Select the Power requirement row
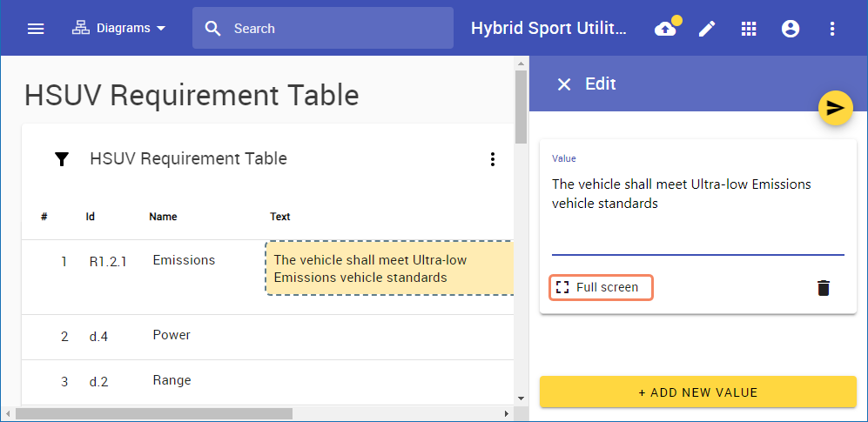 pyautogui.click(x=172, y=336)
